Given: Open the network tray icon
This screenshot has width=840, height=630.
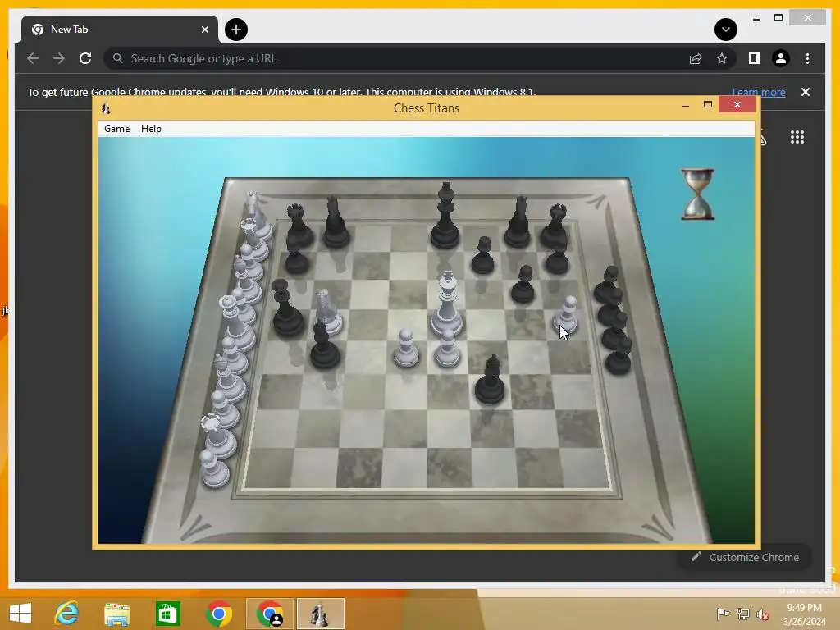Looking at the screenshot, I should coord(743,614).
